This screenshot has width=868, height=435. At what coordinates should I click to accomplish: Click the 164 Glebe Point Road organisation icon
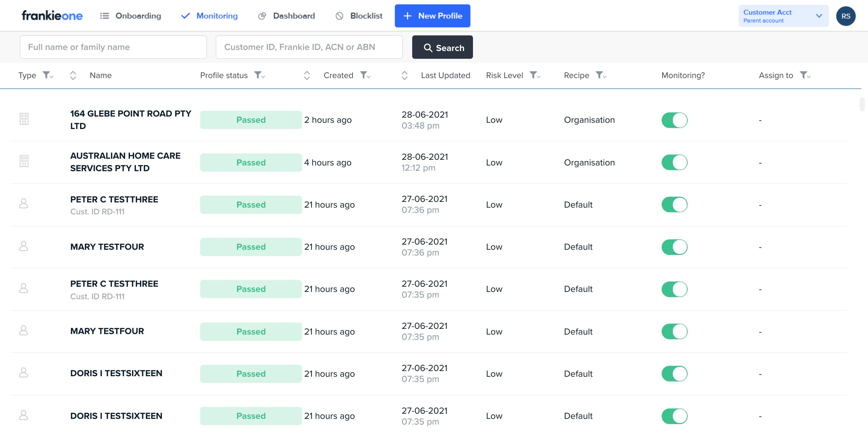tap(24, 119)
